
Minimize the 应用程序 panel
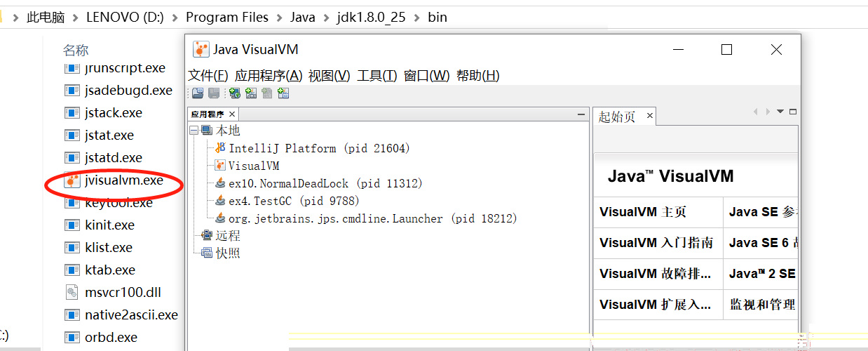(581, 114)
